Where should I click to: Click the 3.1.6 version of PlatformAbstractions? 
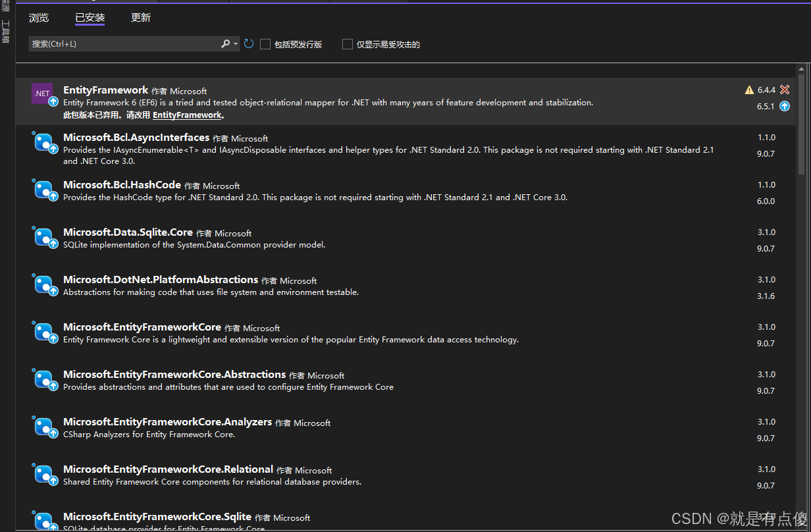click(x=766, y=296)
